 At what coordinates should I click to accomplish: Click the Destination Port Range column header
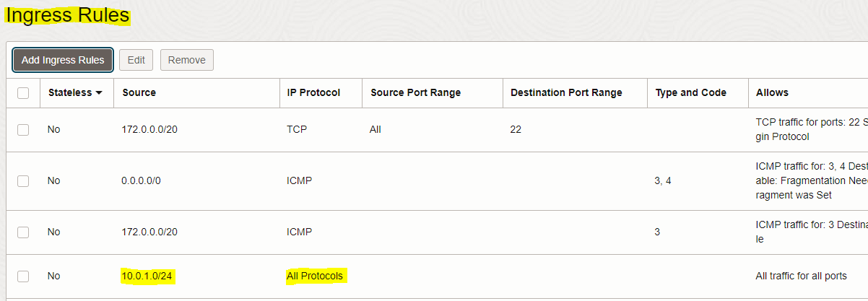(x=565, y=92)
